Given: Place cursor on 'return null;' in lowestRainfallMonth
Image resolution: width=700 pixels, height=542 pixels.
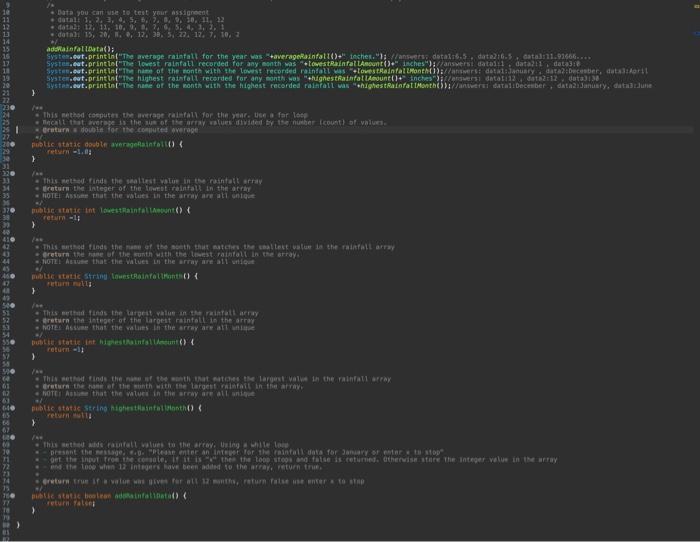Looking at the screenshot, I should pyautogui.click(x=69, y=284).
